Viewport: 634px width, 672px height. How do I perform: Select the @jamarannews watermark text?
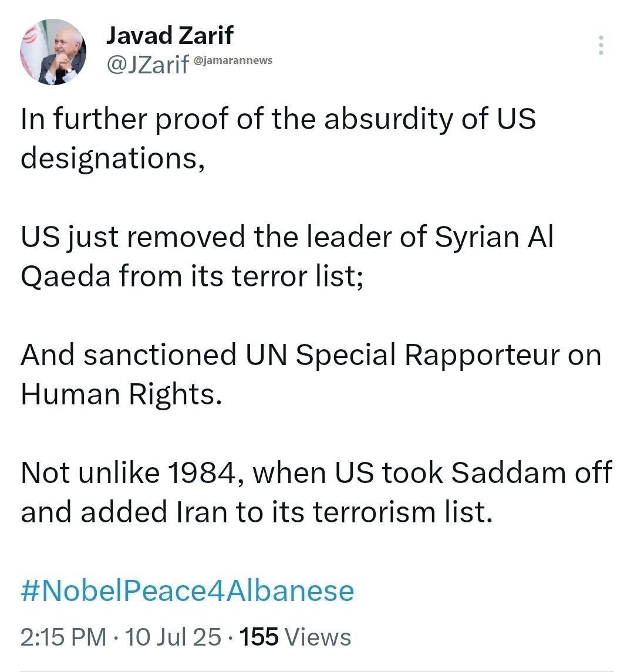[233, 60]
